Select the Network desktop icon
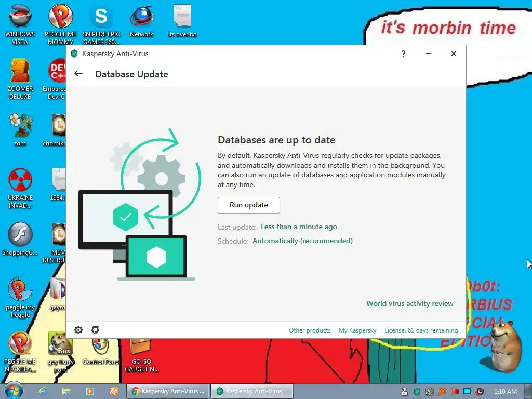This screenshot has width=532, height=399. [141, 21]
